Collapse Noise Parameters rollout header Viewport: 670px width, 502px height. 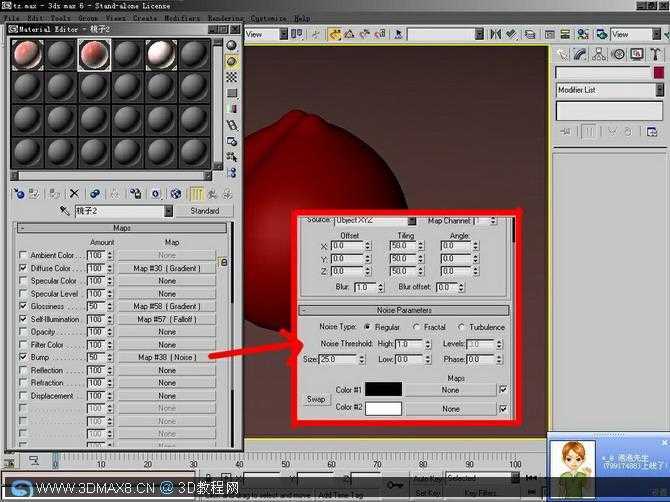tap(404, 310)
